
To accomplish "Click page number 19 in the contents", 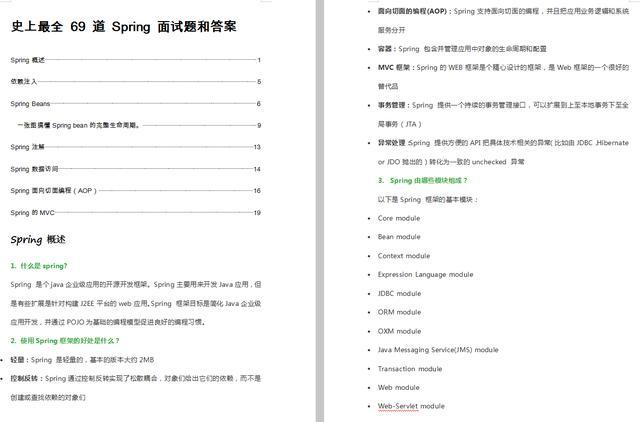I will (257, 213).
